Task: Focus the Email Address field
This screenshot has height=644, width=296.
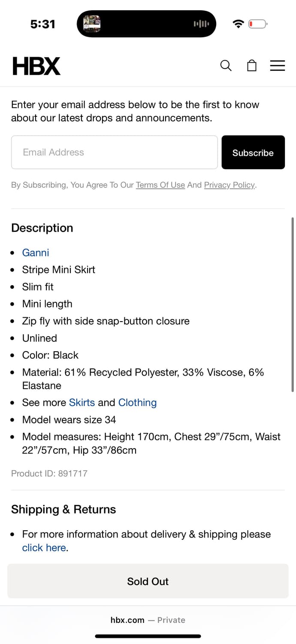Action: 115,152
